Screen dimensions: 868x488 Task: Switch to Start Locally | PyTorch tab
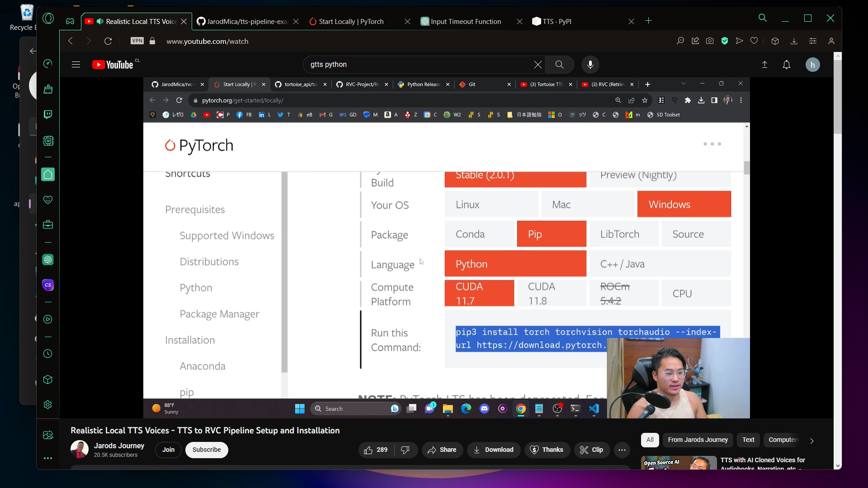pyautogui.click(x=351, y=21)
